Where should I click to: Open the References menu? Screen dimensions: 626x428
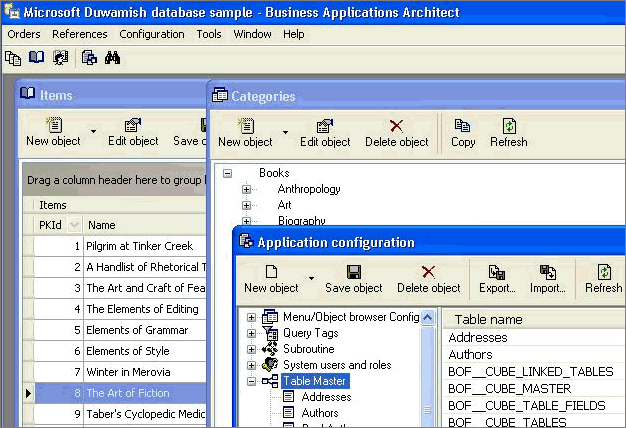click(79, 34)
